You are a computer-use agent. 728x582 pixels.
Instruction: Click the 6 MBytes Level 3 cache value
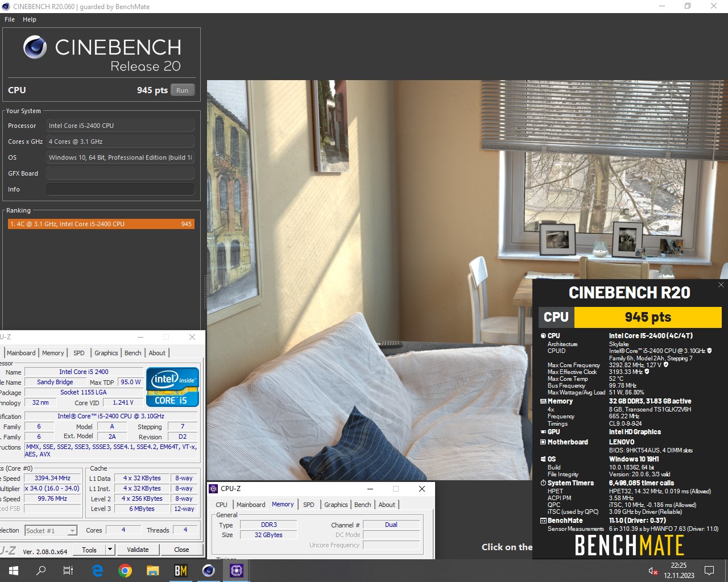pyautogui.click(x=142, y=509)
